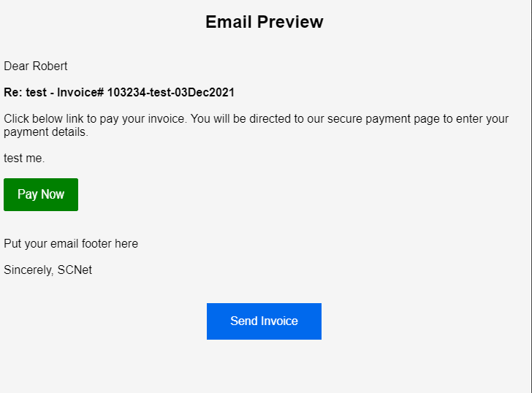Image resolution: width=532 pixels, height=393 pixels.
Task: Click the 'payment details.' text line
Action: pos(45,132)
